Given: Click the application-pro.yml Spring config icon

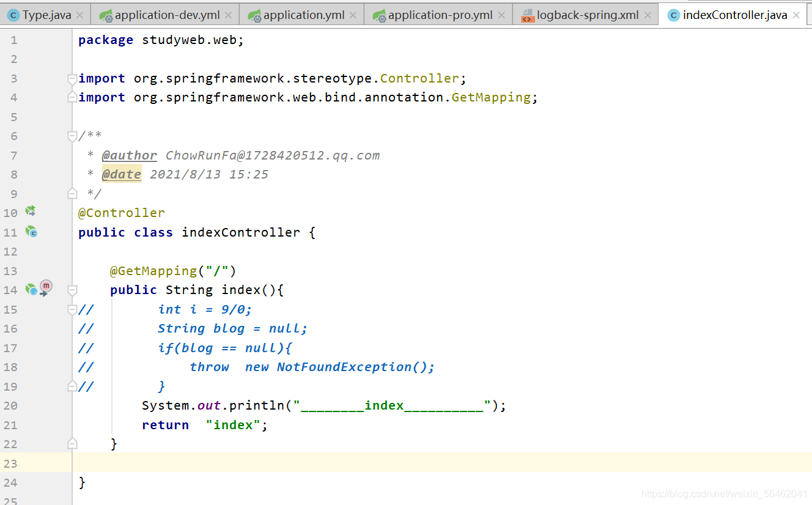Looking at the screenshot, I should 379,15.
